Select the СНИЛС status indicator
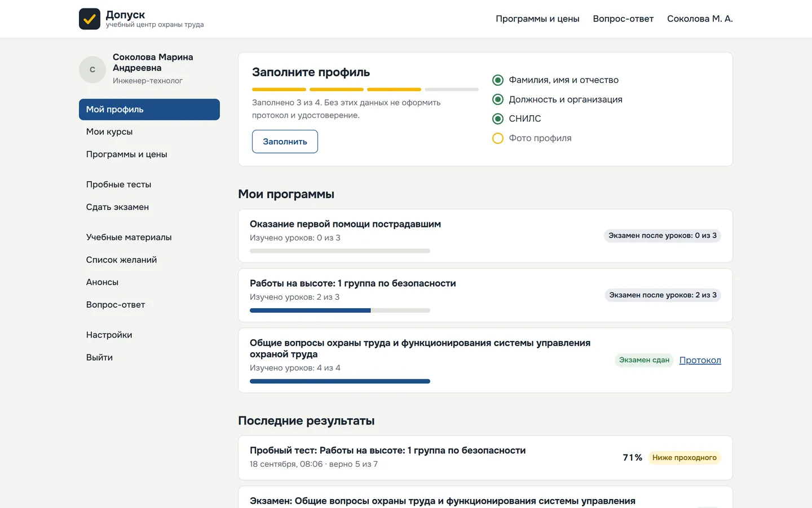Viewport: 812px width, 508px height. [498, 119]
